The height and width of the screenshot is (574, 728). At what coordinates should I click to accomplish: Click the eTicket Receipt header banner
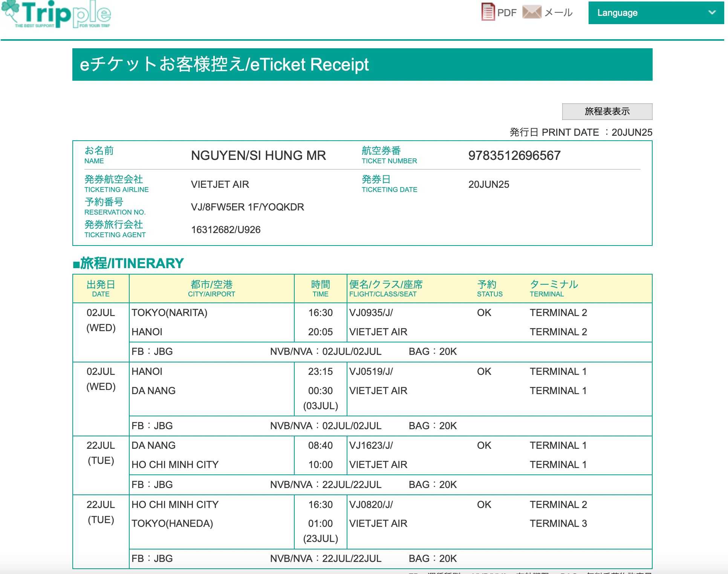point(362,64)
